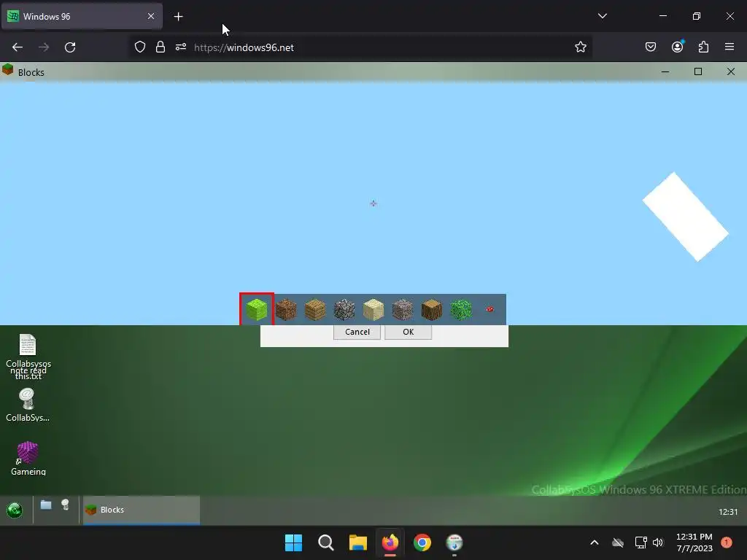Viewport: 747px width, 560px height.
Task: Open the network display icon in tray
Action: click(x=640, y=542)
